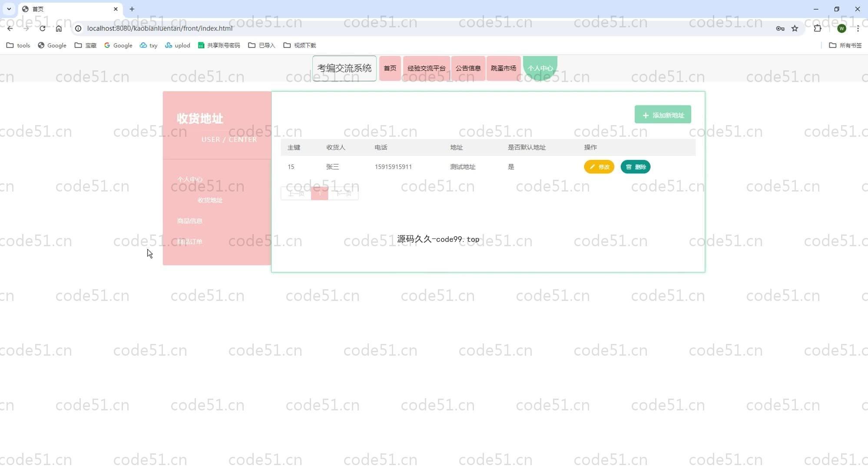Click the 操作 column header
The width and height of the screenshot is (868, 469).
[590, 148]
